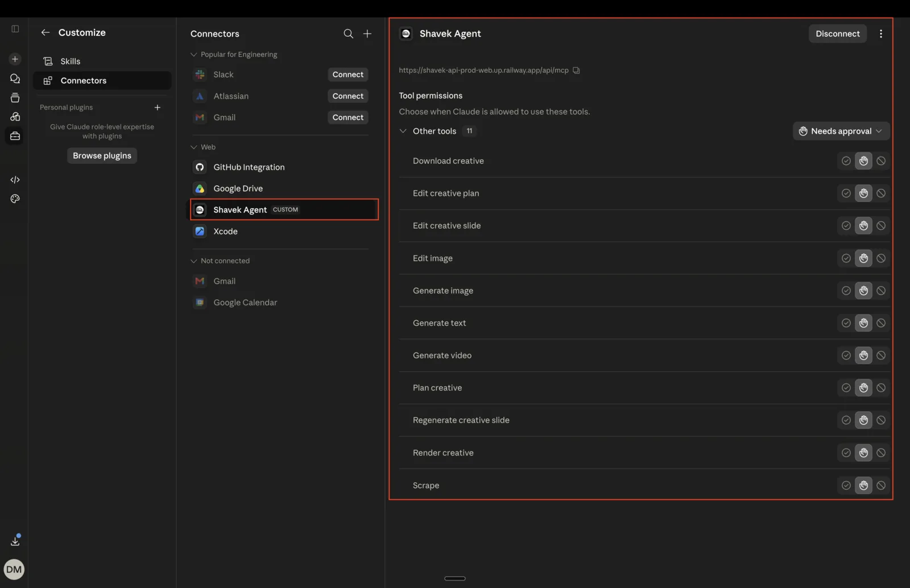Open the Needs approval dropdown
Image resolution: width=910 pixels, height=588 pixels.
(841, 131)
